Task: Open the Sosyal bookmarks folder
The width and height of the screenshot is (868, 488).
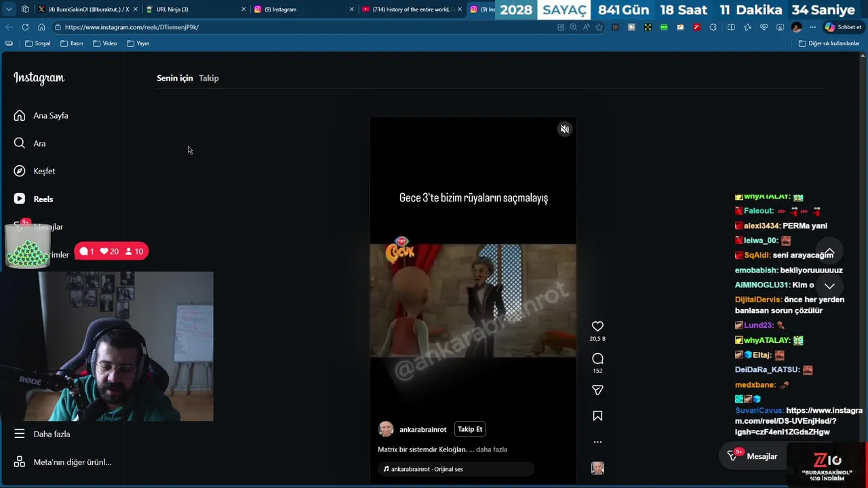Action: click(x=38, y=43)
